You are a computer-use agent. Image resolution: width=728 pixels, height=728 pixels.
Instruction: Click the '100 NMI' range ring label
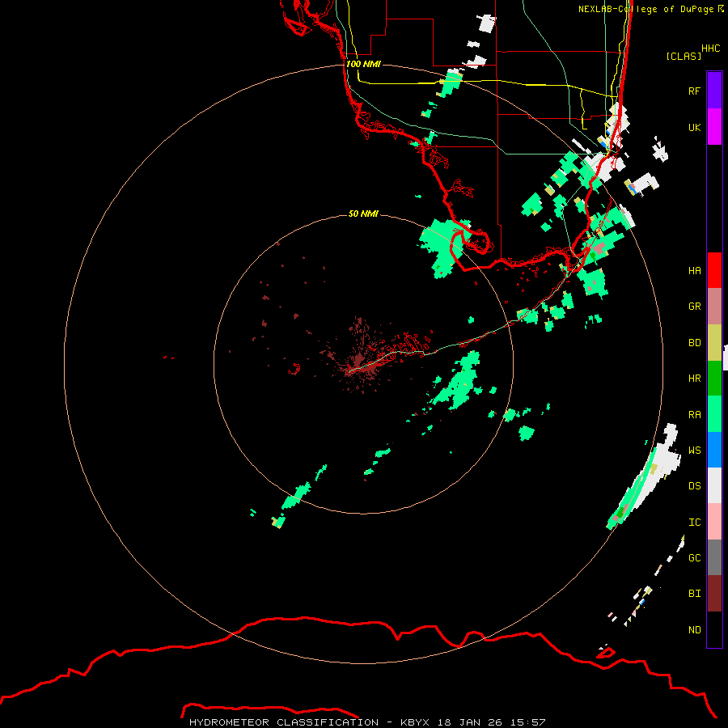[363, 64]
